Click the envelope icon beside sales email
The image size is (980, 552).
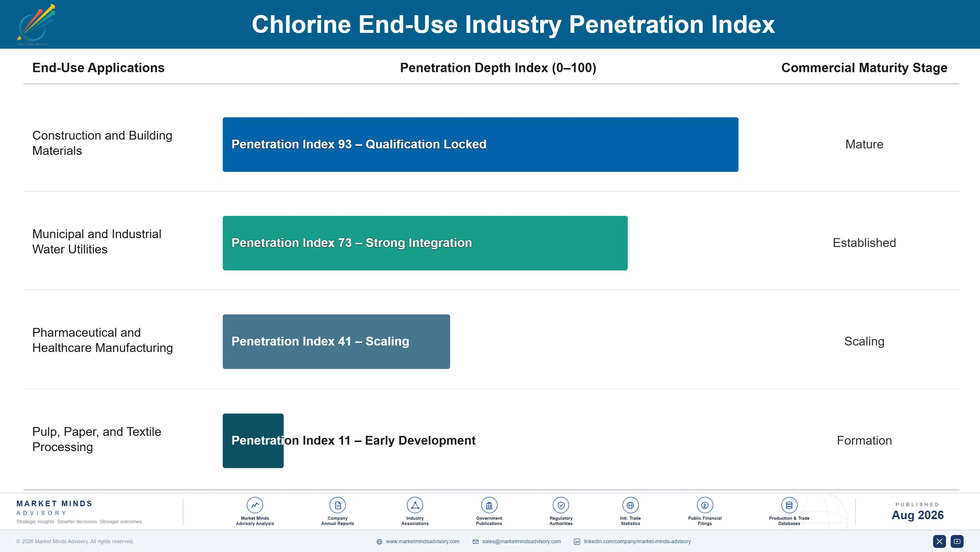coord(476,542)
